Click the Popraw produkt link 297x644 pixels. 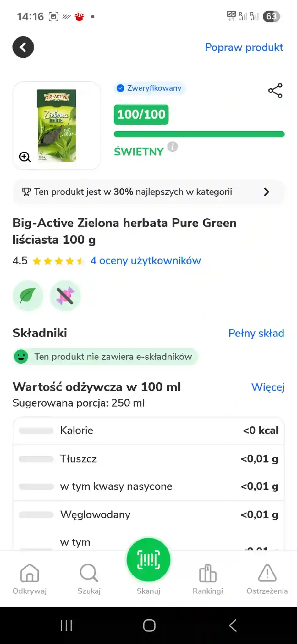(x=244, y=47)
